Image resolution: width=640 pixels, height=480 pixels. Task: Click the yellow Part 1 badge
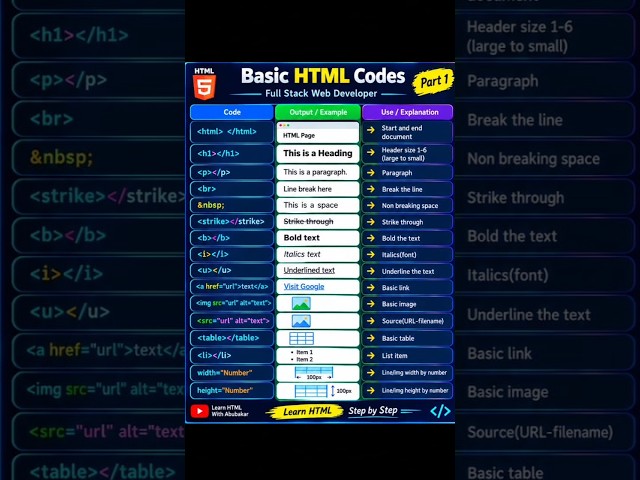(433, 81)
